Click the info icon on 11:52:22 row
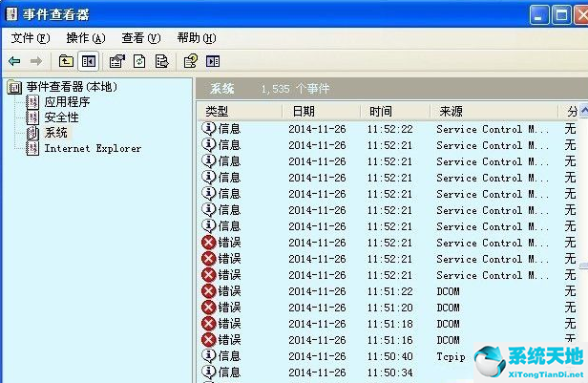The width and height of the screenshot is (588, 383). [x=208, y=129]
